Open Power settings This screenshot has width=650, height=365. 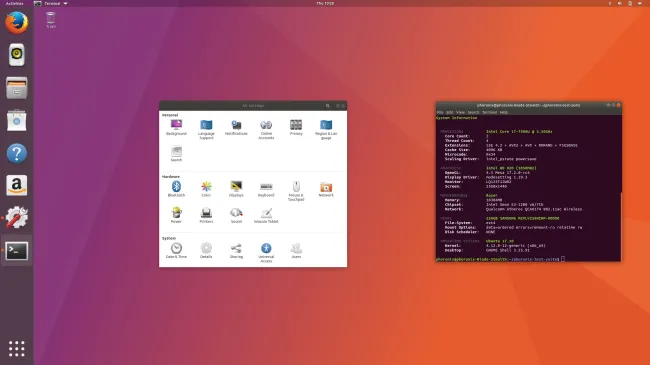[x=176, y=215]
